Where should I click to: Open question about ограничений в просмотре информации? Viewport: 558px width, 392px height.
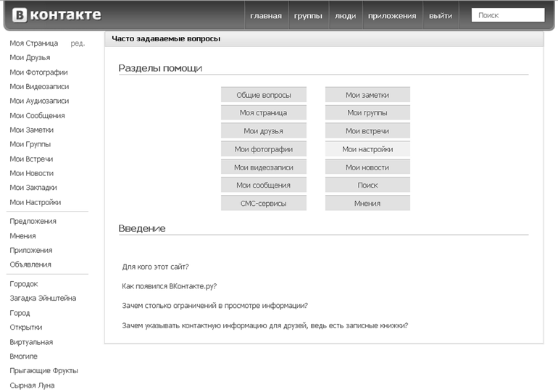(x=215, y=306)
